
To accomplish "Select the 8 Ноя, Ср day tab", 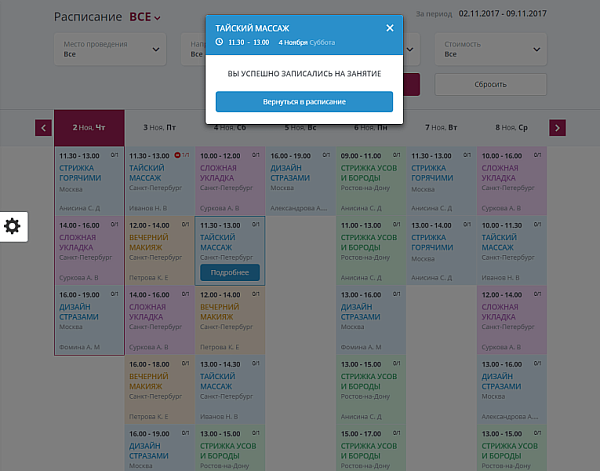I will pyautogui.click(x=511, y=128).
